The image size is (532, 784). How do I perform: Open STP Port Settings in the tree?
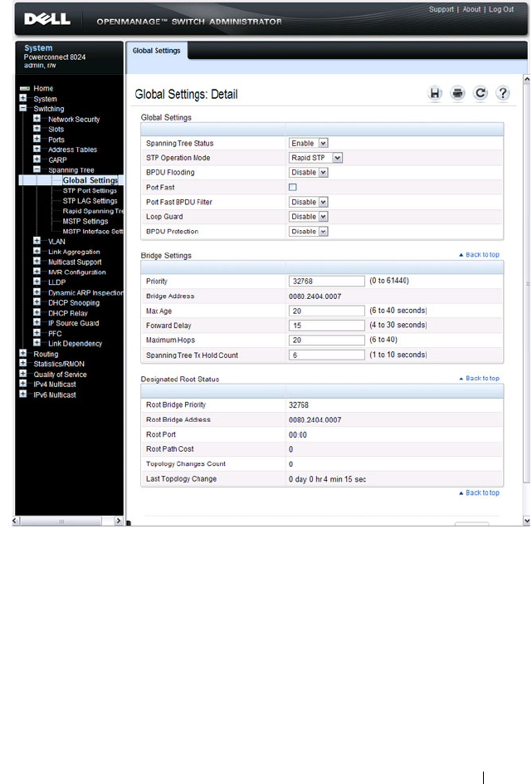pos(90,190)
